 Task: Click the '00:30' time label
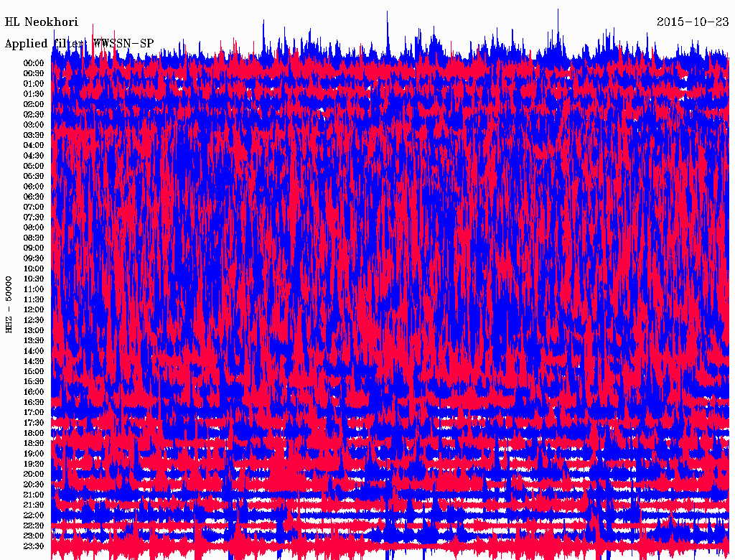click(x=34, y=74)
